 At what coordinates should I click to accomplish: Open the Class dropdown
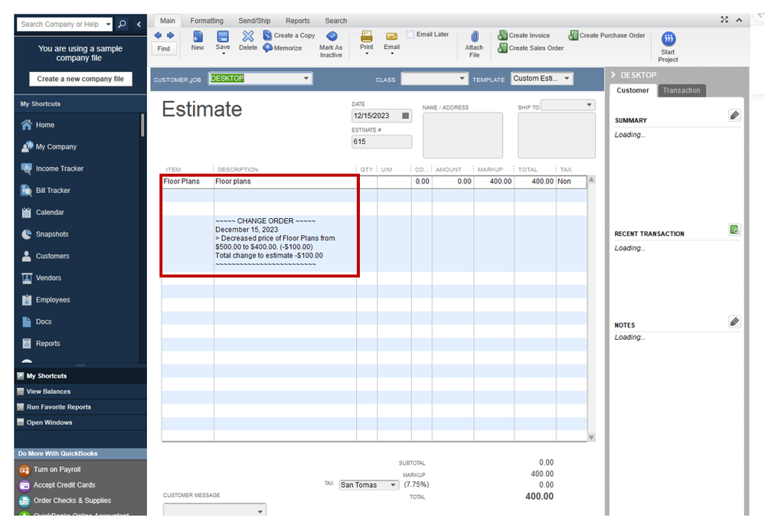tap(462, 79)
